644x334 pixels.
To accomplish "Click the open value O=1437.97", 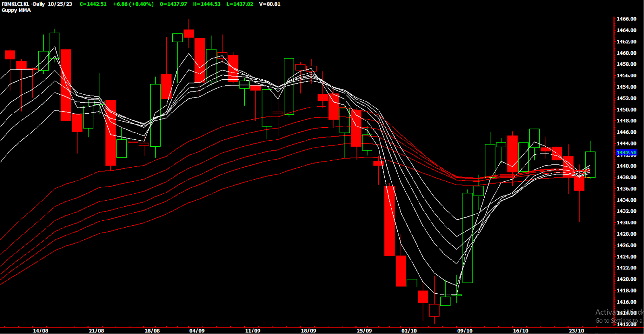I will pyautogui.click(x=173, y=4).
